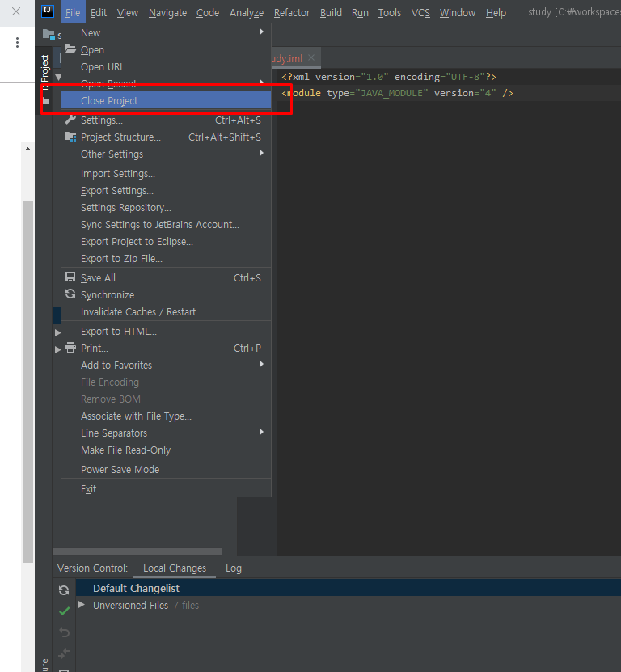Click the green commit checkmark icon
Screen dimensions: 621x672
pyautogui.click(x=65, y=611)
